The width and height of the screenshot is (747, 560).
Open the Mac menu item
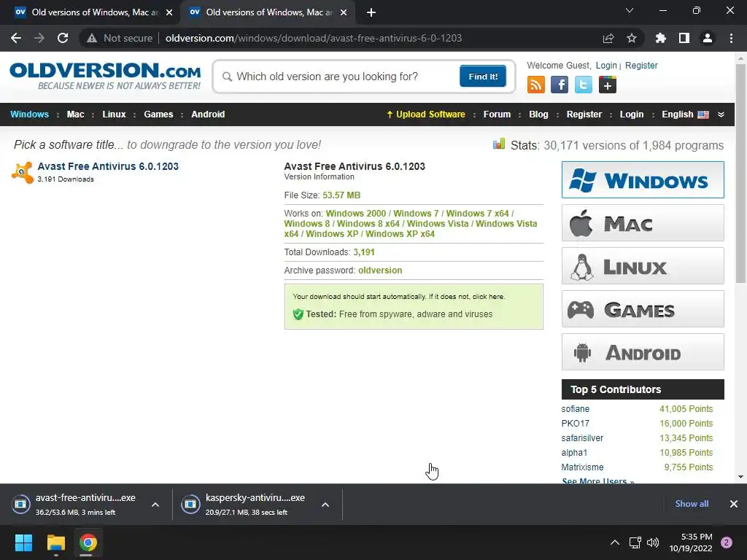coord(75,114)
